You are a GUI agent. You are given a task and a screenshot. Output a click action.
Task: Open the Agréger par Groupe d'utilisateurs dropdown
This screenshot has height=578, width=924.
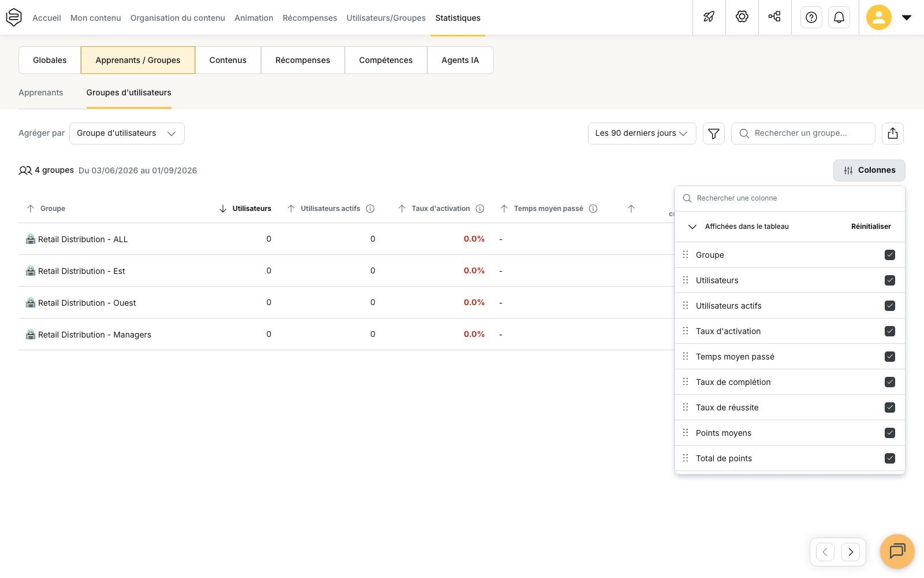point(127,134)
